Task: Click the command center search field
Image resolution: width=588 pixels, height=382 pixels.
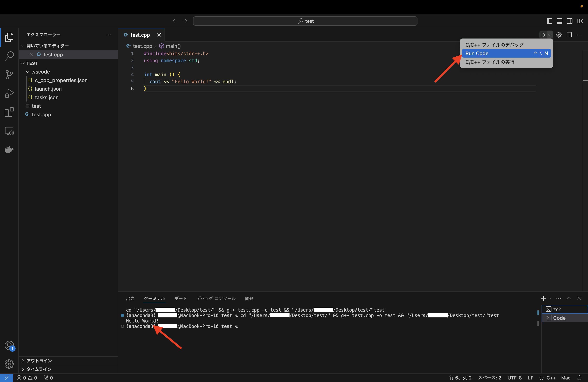Action: (305, 21)
